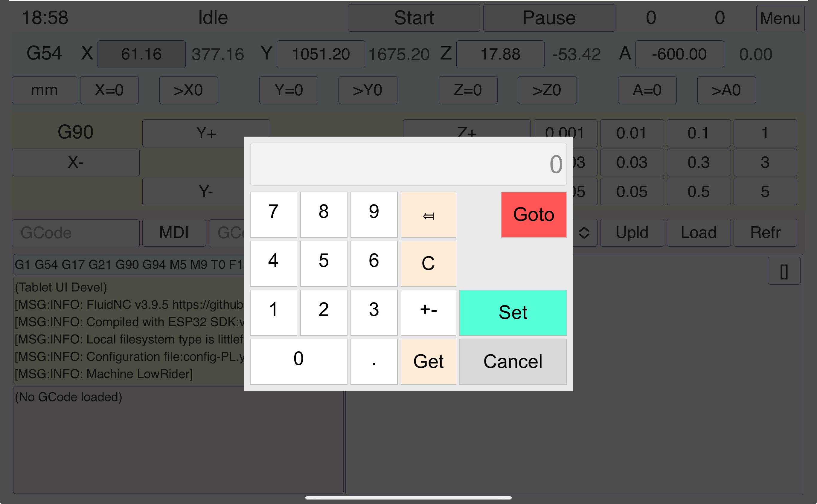Click the Get key on numpad
The image size is (817, 504).
(x=428, y=361)
